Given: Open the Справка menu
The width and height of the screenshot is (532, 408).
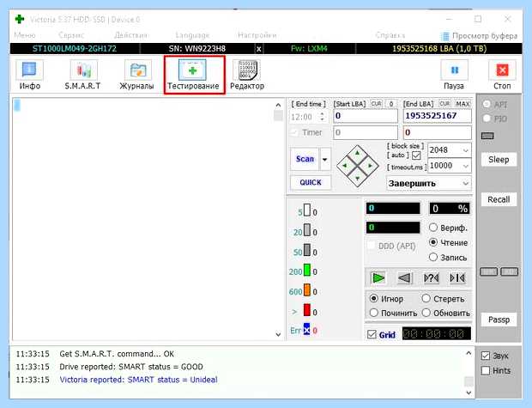Looking at the screenshot, I should (390, 35).
